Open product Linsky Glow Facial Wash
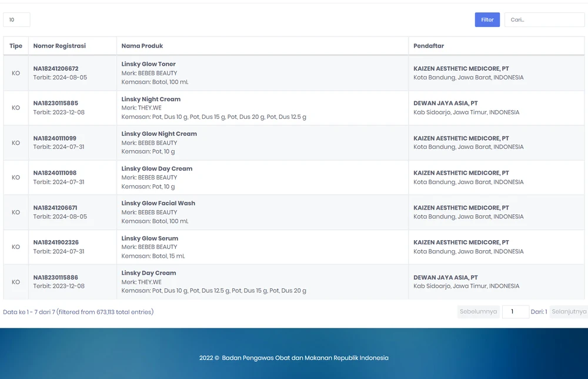The image size is (588, 379). pos(158,204)
